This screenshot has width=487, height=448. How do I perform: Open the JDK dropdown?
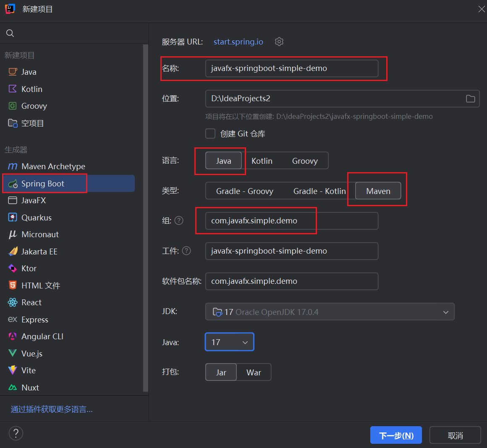pyautogui.click(x=330, y=312)
